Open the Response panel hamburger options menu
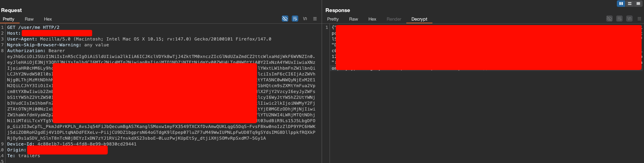 (x=639, y=19)
